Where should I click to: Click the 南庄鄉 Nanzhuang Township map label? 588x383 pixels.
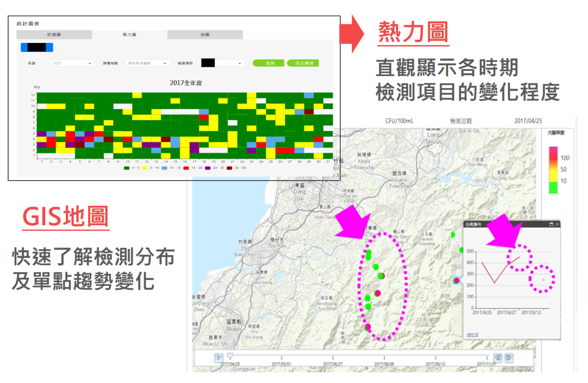click(326, 303)
